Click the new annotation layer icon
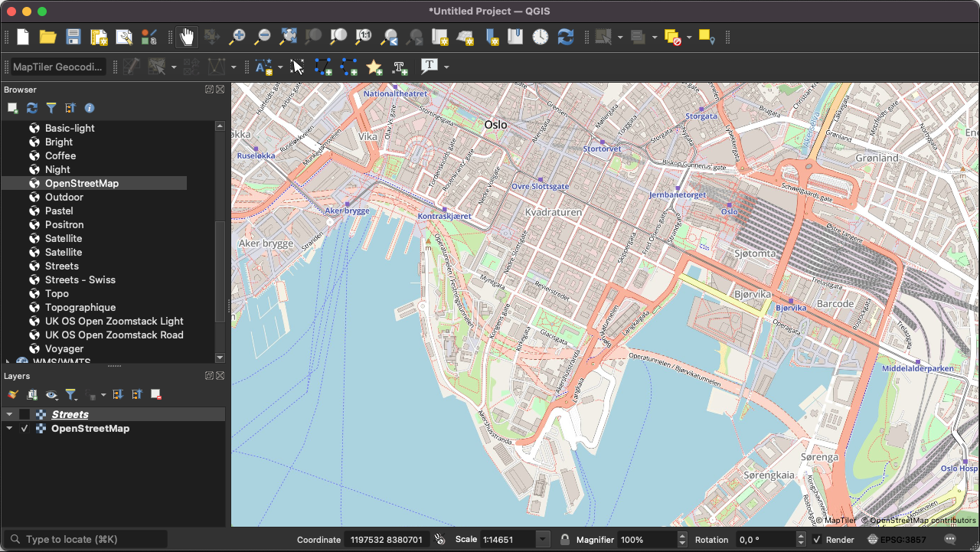Image resolution: width=980 pixels, height=552 pixels. (x=263, y=67)
